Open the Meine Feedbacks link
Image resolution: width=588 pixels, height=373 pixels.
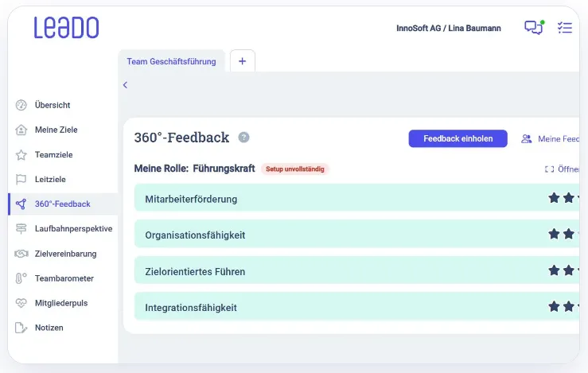559,139
